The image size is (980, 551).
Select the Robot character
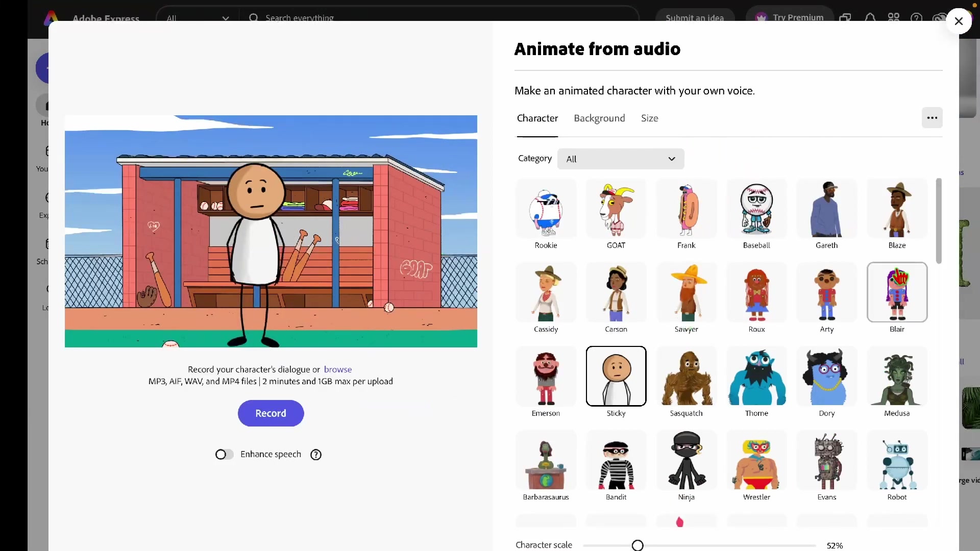[x=897, y=460]
